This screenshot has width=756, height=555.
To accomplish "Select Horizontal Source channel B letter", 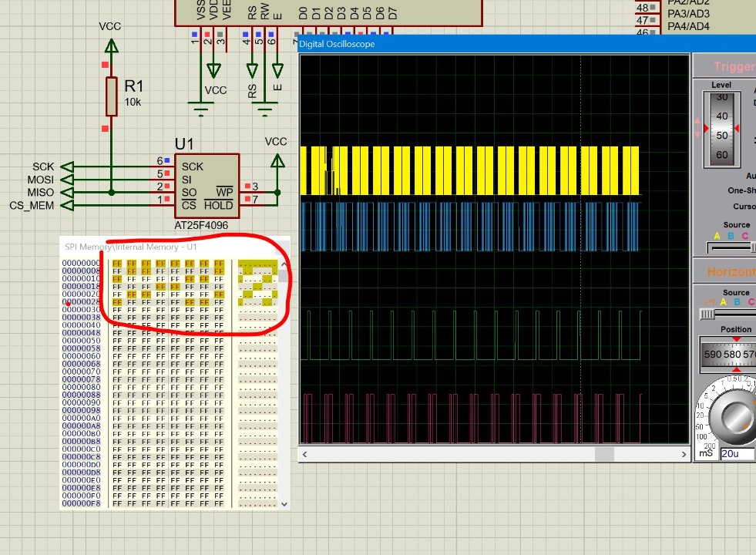I will pos(737,302).
